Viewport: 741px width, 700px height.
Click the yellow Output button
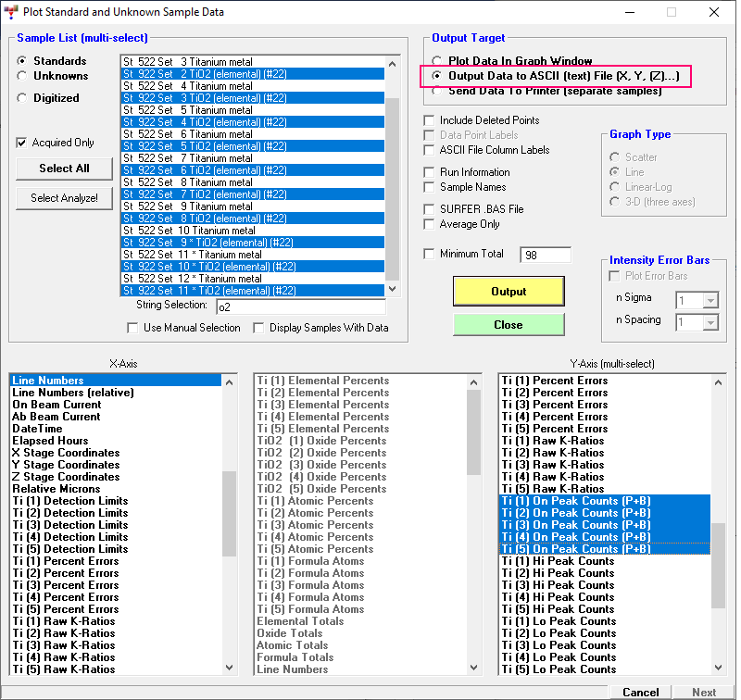tap(508, 292)
